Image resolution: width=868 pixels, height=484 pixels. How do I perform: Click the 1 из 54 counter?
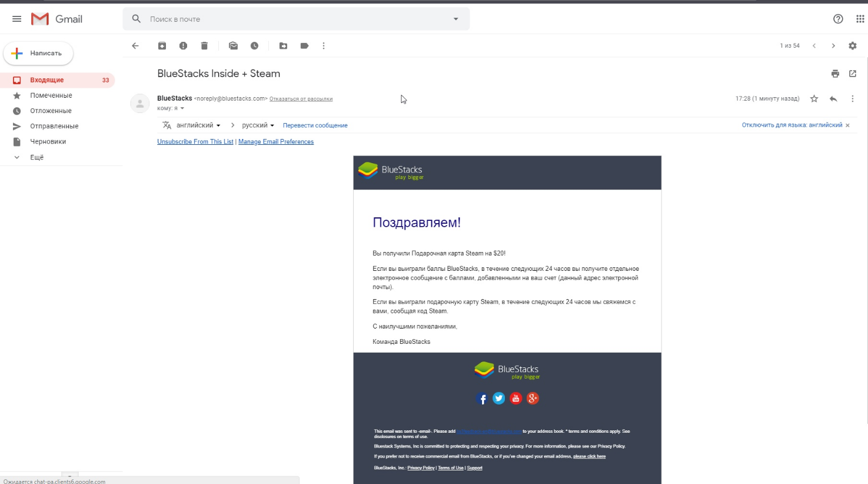[790, 46]
